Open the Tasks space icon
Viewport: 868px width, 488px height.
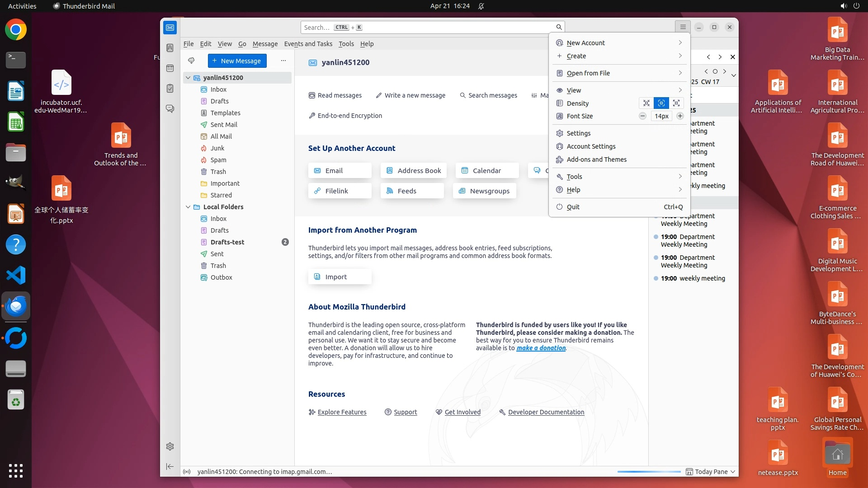pyautogui.click(x=170, y=89)
